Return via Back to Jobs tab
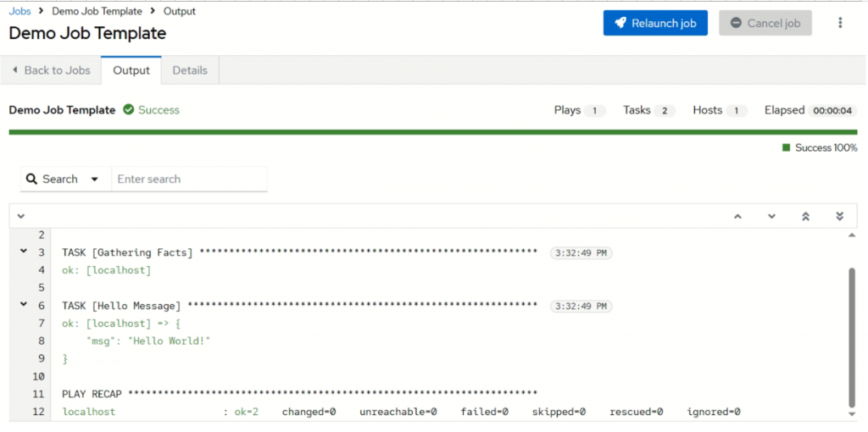 click(x=50, y=70)
